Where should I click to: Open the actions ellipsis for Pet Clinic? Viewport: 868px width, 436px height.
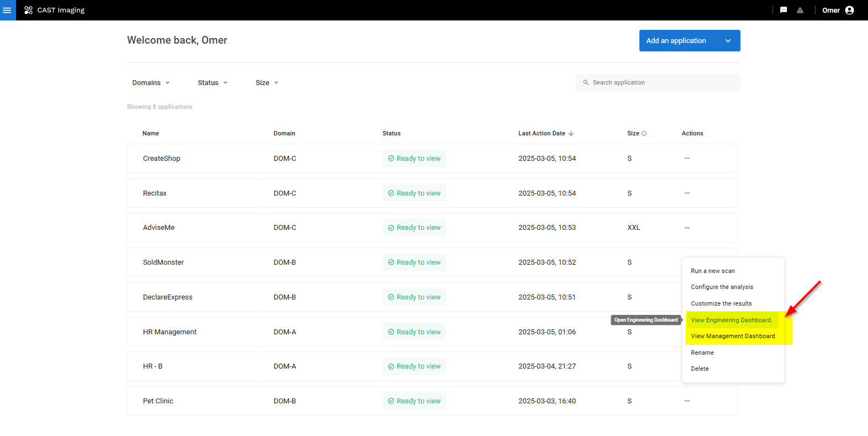pyautogui.click(x=687, y=401)
